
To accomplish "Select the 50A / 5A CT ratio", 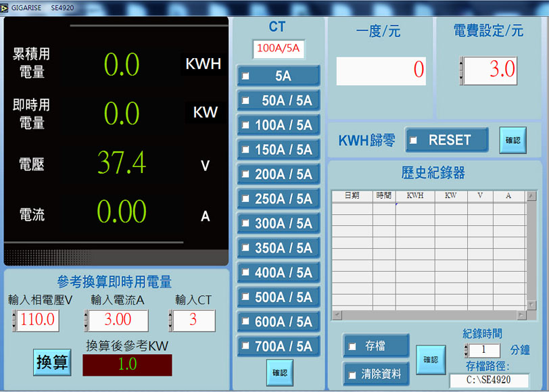I will [279, 101].
